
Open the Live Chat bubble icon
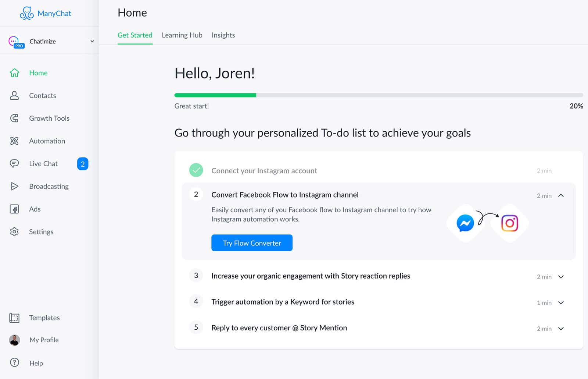click(x=14, y=163)
